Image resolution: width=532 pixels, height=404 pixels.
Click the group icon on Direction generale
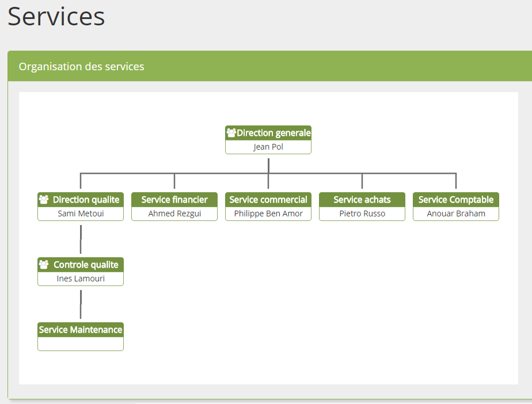click(x=231, y=132)
